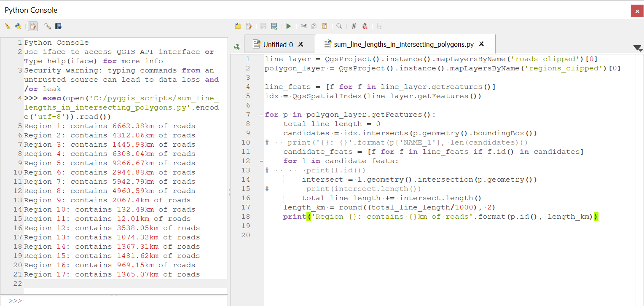Click the 'Region 3: contains 1445.98km' output line

pyautogui.click(x=110, y=145)
